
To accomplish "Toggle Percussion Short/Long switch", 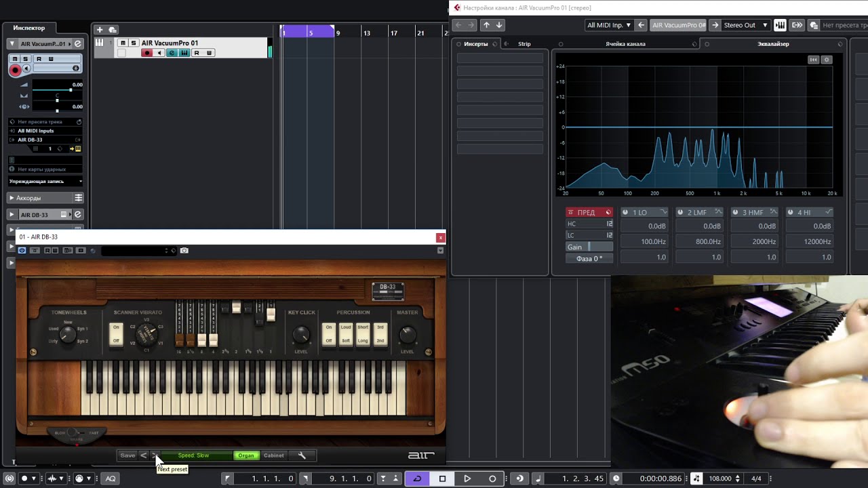I will pos(363,334).
